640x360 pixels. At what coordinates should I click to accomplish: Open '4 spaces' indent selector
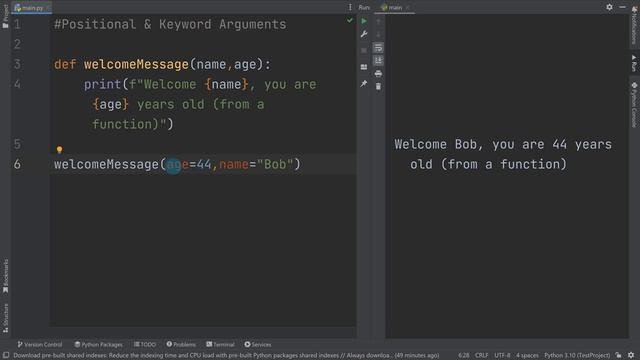click(527, 356)
